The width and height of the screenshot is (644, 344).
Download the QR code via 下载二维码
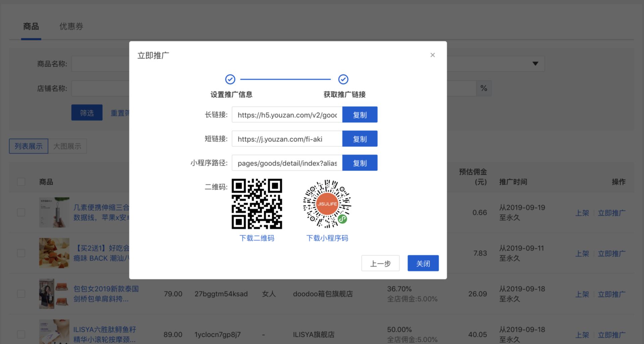[x=257, y=238]
